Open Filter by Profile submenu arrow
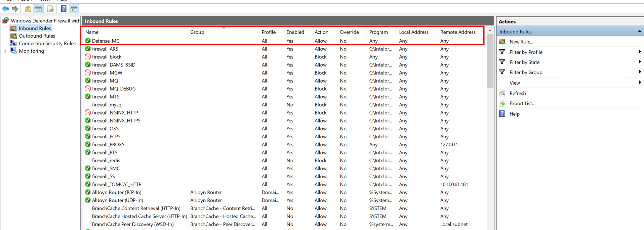 tap(639, 52)
